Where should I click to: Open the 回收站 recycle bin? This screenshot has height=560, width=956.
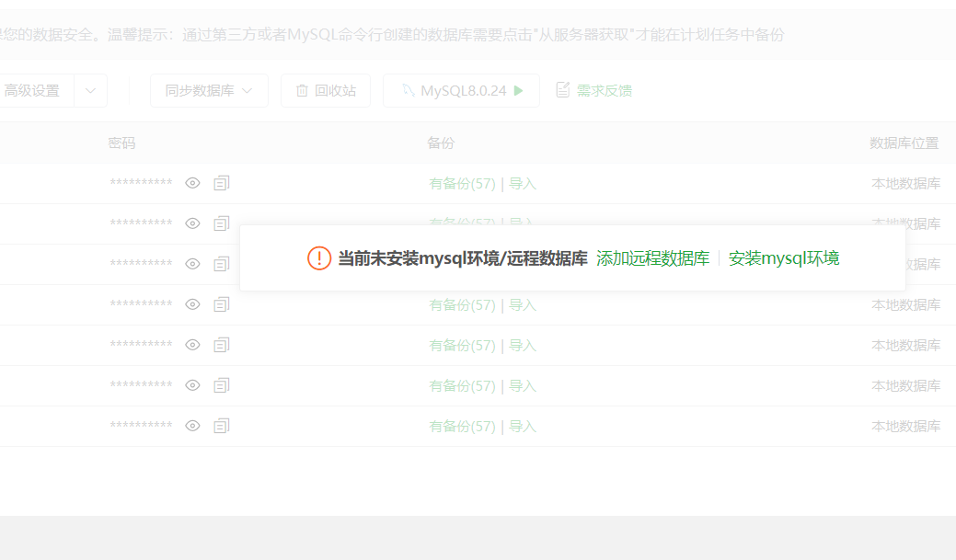326,91
